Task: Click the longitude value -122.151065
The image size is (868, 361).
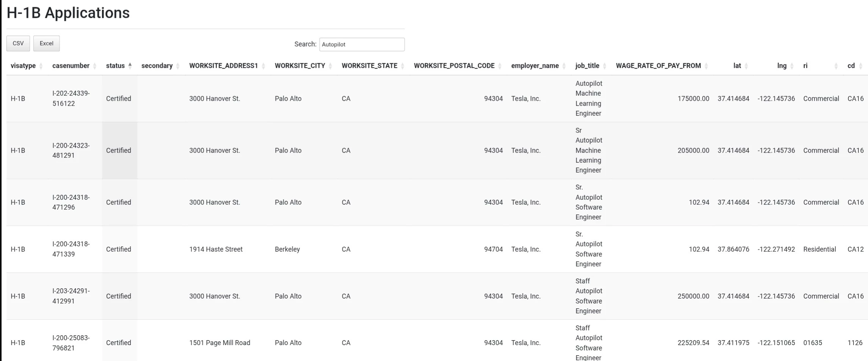Action: [776, 343]
